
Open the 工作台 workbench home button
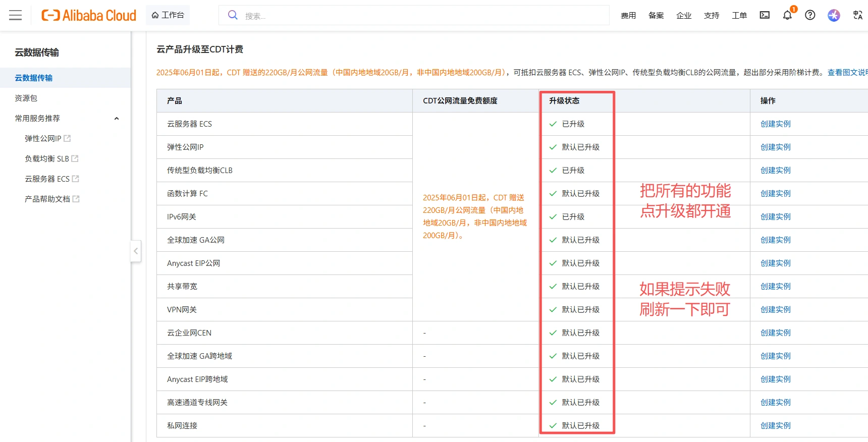[x=168, y=15]
